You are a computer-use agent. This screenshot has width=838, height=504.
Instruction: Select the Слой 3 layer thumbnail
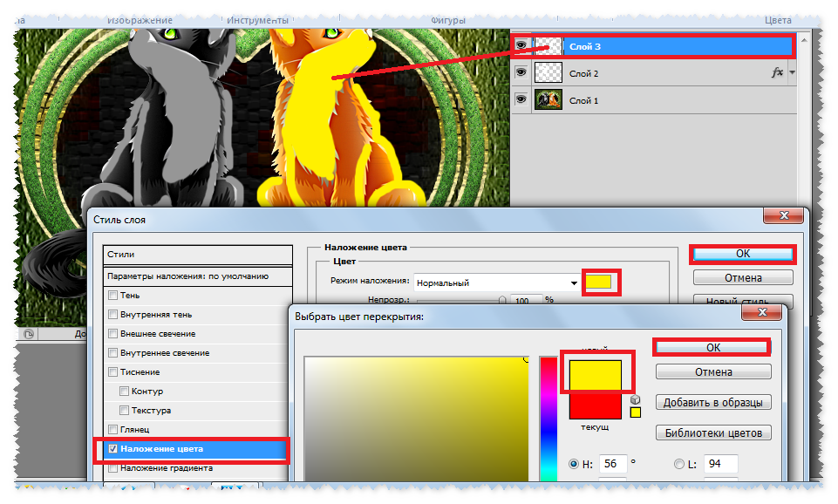(548, 46)
